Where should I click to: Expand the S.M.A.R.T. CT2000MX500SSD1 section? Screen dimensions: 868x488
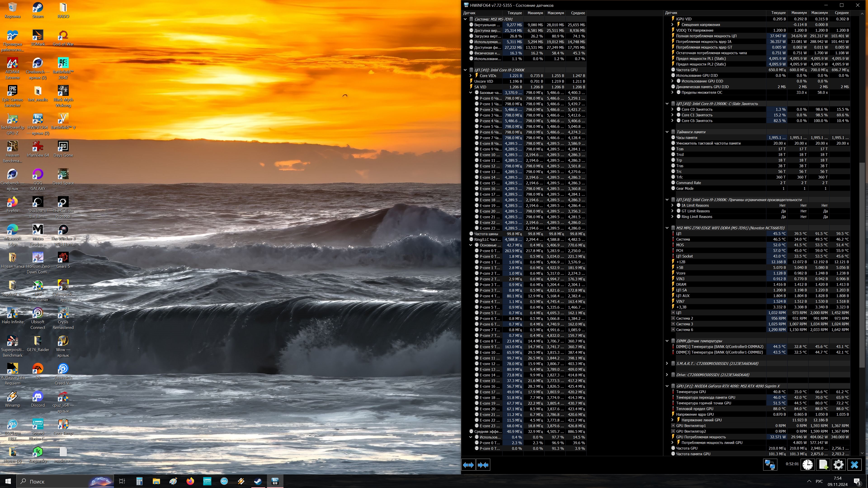click(667, 363)
